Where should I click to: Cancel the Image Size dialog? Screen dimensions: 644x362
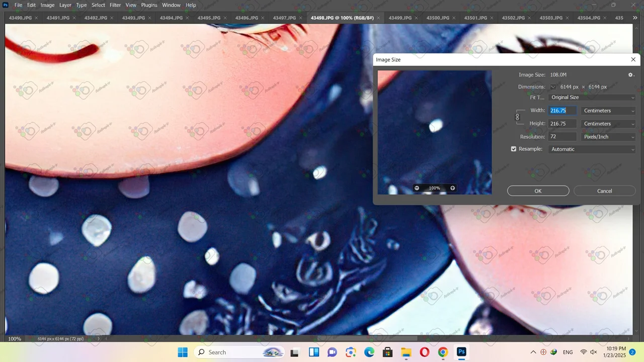(604, 191)
